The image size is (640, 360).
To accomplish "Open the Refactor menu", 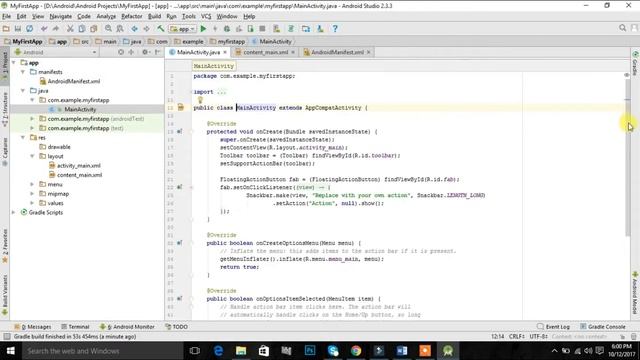I will pos(132,16).
